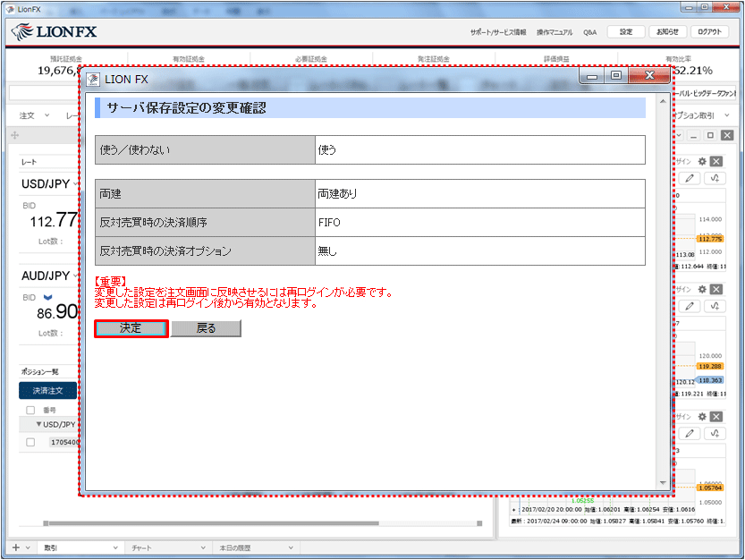Click the 使う value cell
The height and width of the screenshot is (560, 745).
coord(480,149)
